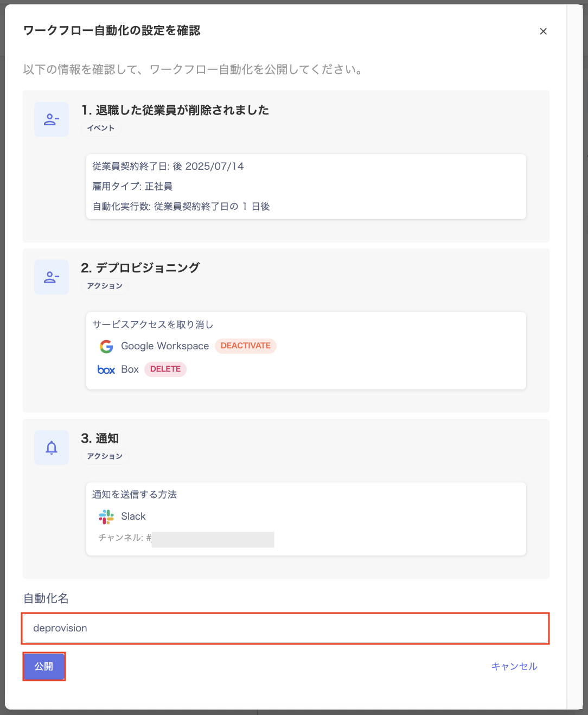588x715 pixels.
Task: Click the Box logo icon
Action: click(106, 369)
